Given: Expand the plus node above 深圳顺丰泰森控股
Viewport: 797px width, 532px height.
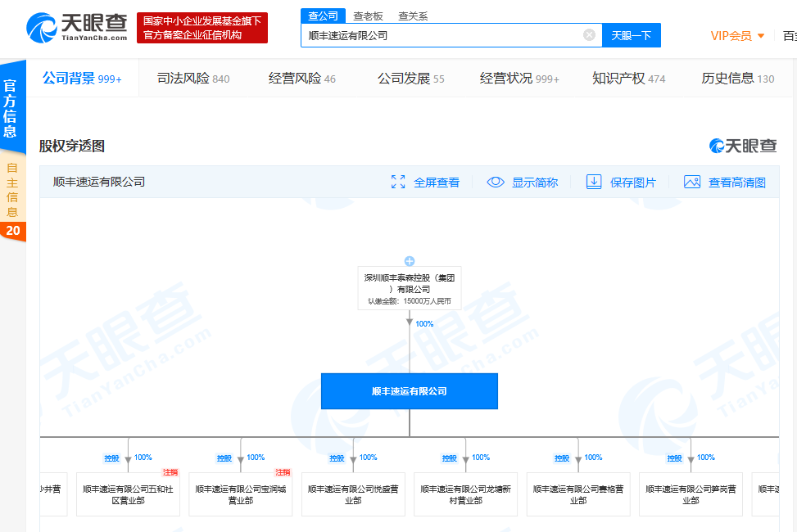Looking at the screenshot, I should coord(410,261).
